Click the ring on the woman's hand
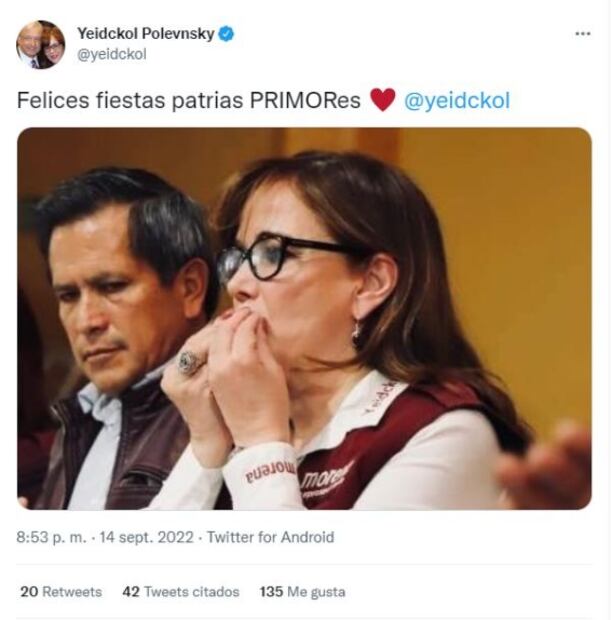 pos(190,362)
